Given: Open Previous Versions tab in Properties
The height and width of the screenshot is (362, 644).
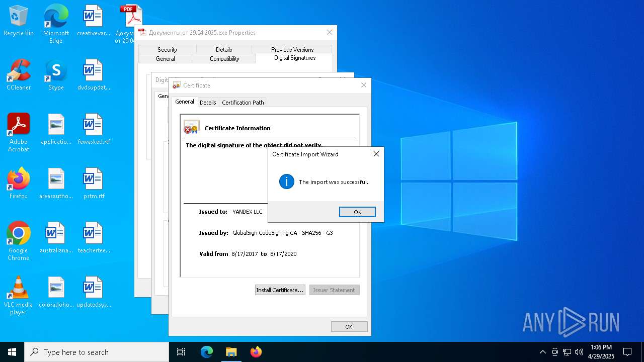Looking at the screenshot, I should coord(292,49).
